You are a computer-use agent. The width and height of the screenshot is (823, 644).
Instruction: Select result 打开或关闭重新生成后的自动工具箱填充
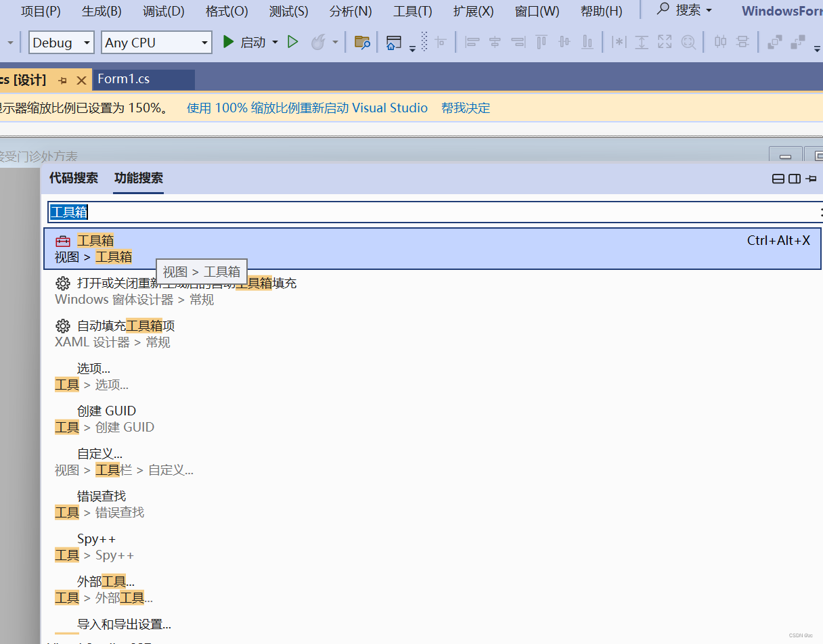pyautogui.click(x=432, y=291)
